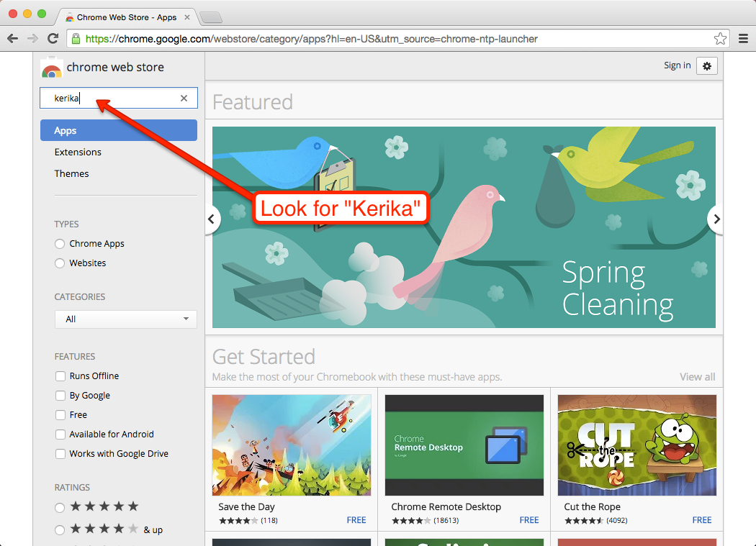This screenshot has width=756, height=546.
Task: Click Save the Day thumbnail image
Action: coord(292,445)
